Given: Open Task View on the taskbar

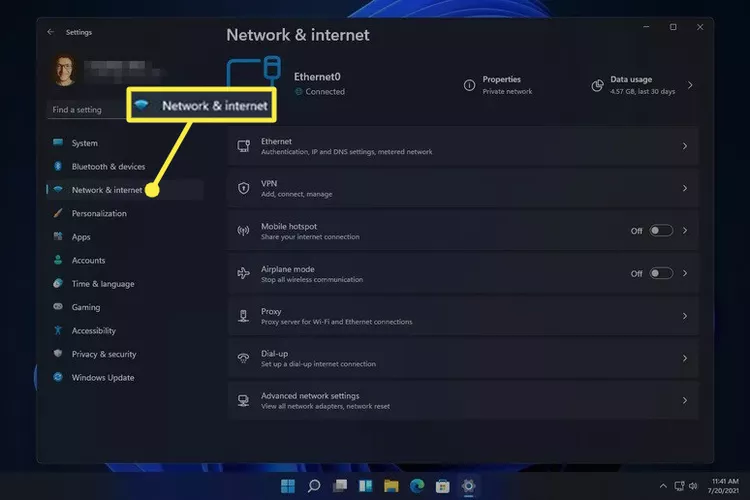Looking at the screenshot, I should [340, 486].
